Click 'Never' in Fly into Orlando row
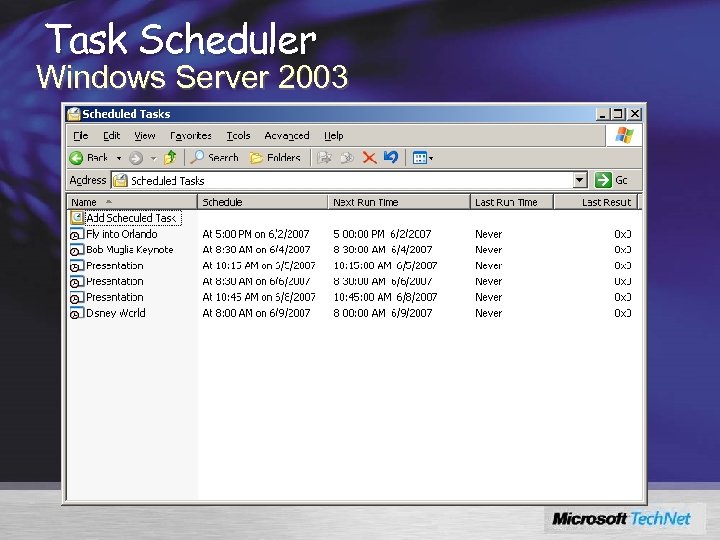The image size is (720, 540). point(489,234)
